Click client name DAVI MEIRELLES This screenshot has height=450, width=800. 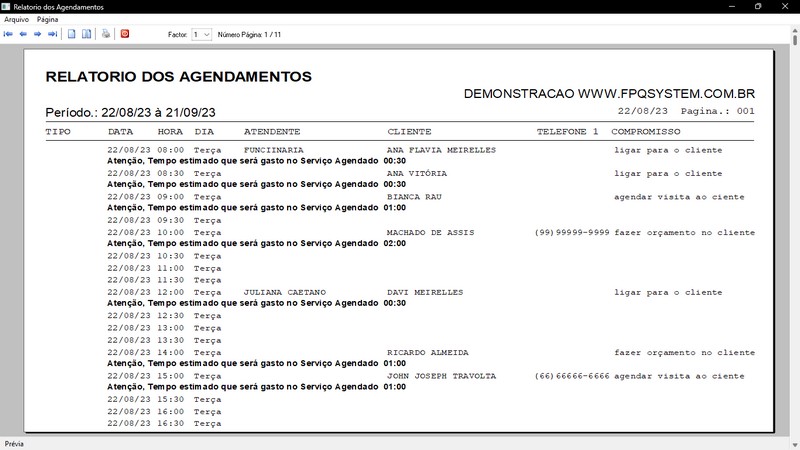click(x=425, y=292)
